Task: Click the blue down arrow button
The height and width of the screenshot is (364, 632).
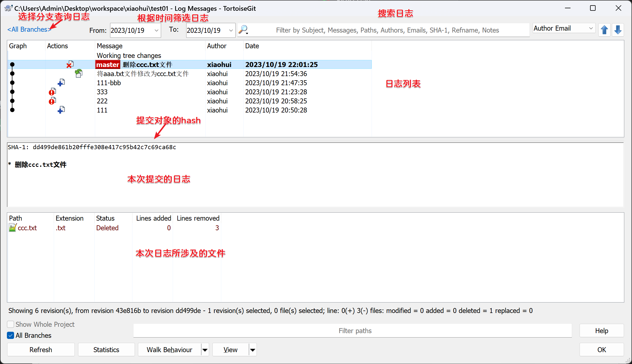Action: (x=618, y=30)
